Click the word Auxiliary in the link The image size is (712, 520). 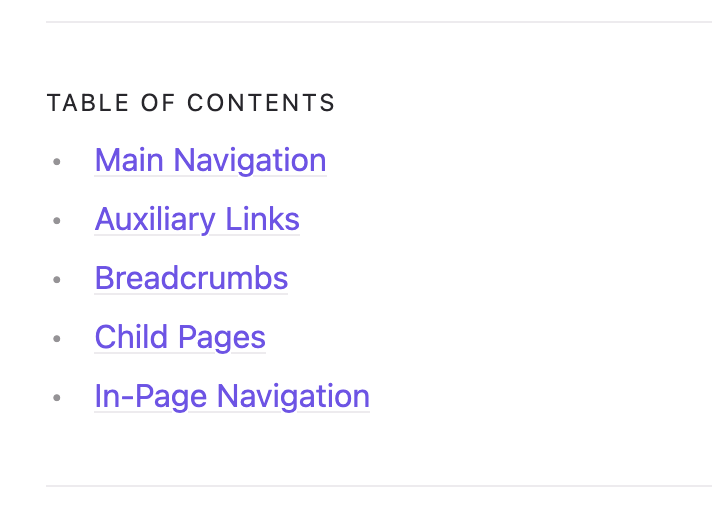(155, 219)
